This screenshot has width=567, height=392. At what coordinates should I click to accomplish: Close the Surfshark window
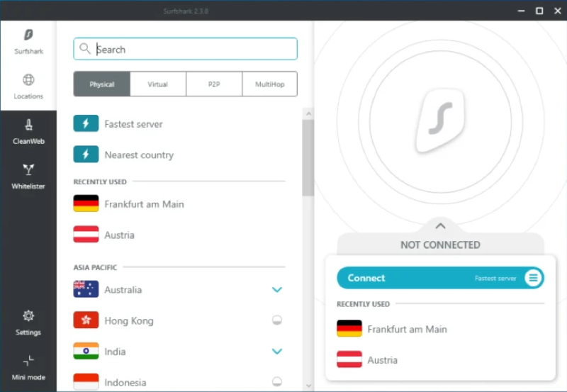point(558,11)
